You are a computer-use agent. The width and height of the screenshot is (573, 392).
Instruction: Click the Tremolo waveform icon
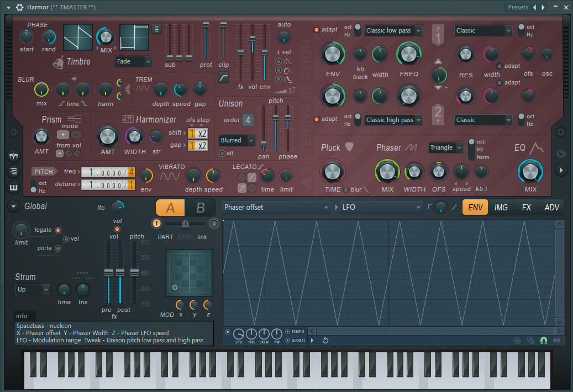click(143, 88)
